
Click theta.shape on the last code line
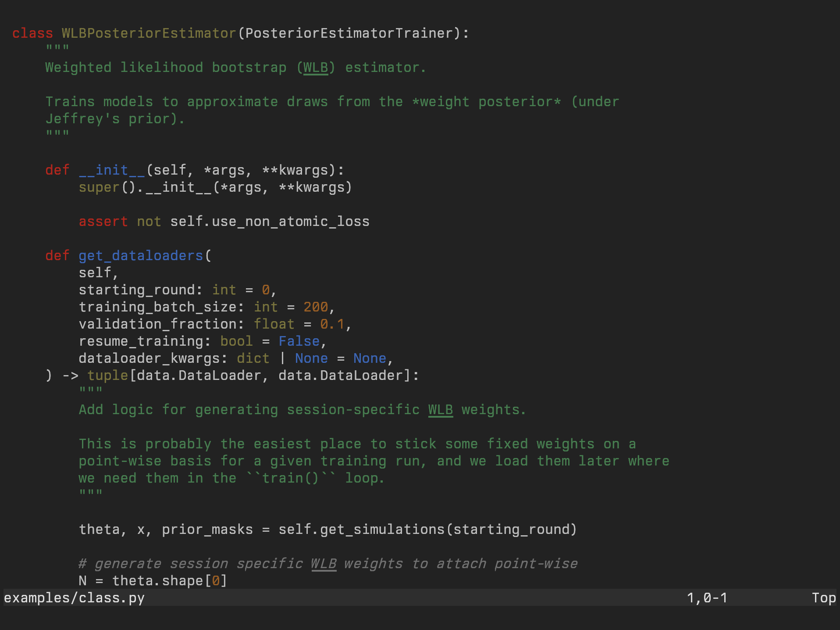click(x=157, y=581)
